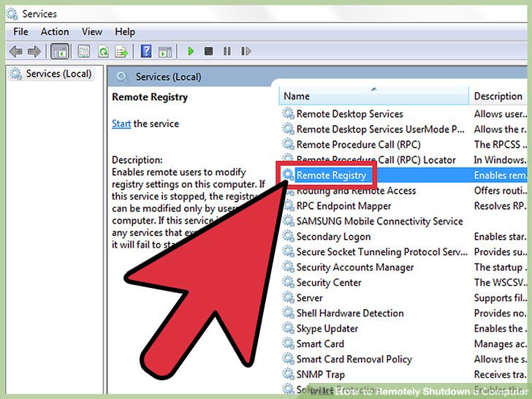Select SAMSUNG Mobile Connectivity Service row
The height and width of the screenshot is (399, 532).
(403, 221)
